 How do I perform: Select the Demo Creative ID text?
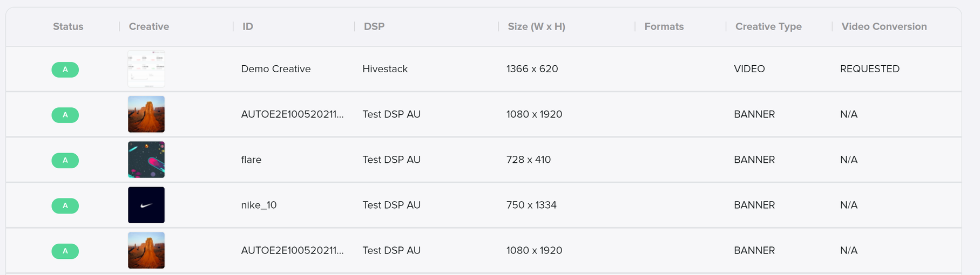point(276,69)
